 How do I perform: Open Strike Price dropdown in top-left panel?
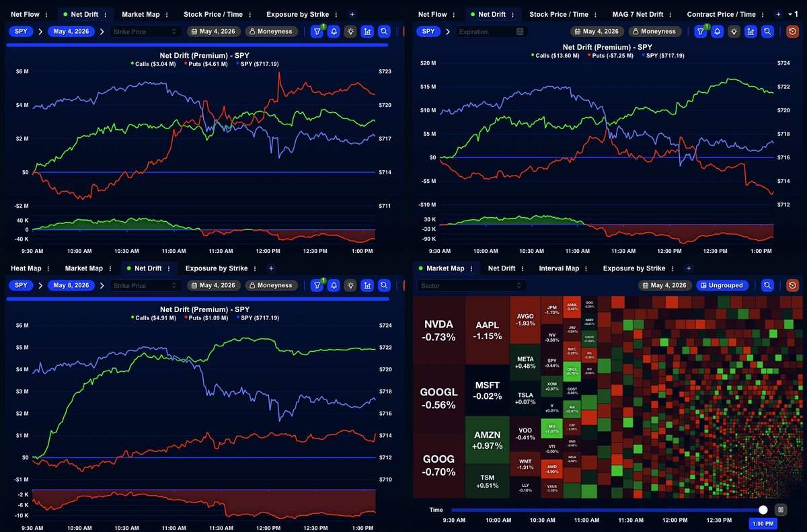click(x=145, y=31)
